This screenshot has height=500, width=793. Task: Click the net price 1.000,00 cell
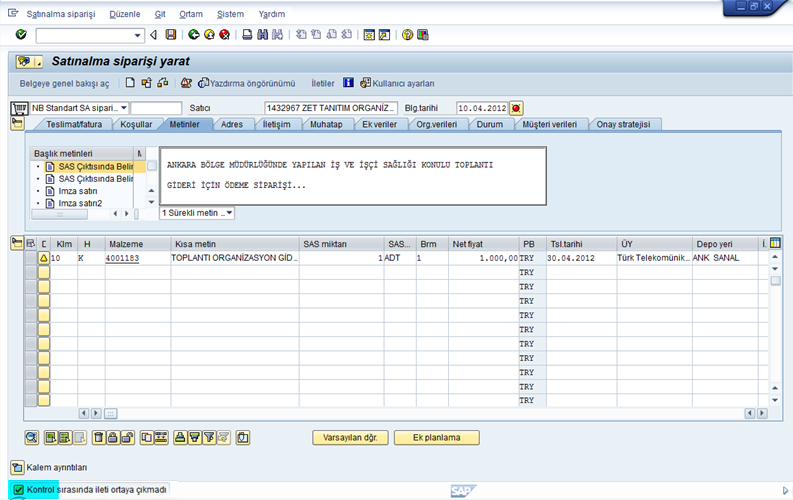click(x=483, y=258)
